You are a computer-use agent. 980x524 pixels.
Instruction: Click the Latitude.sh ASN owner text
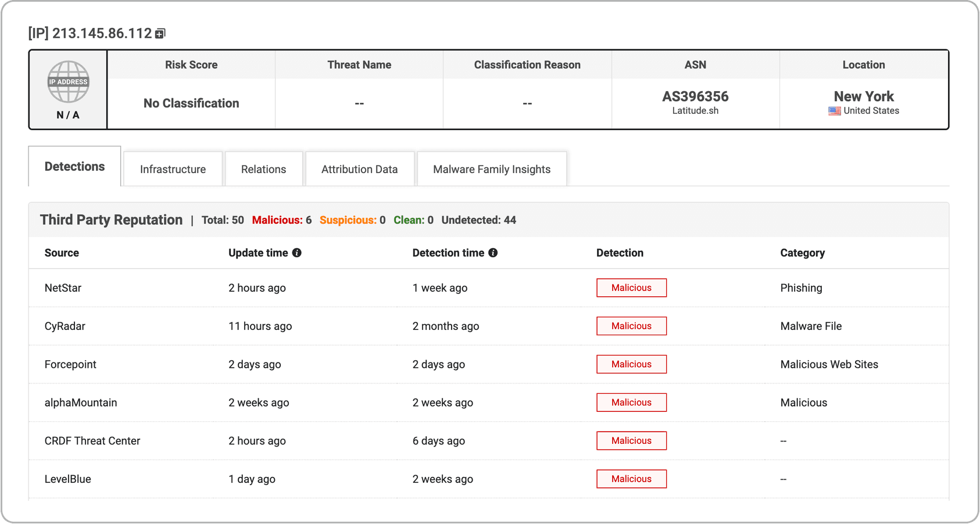pos(695,110)
